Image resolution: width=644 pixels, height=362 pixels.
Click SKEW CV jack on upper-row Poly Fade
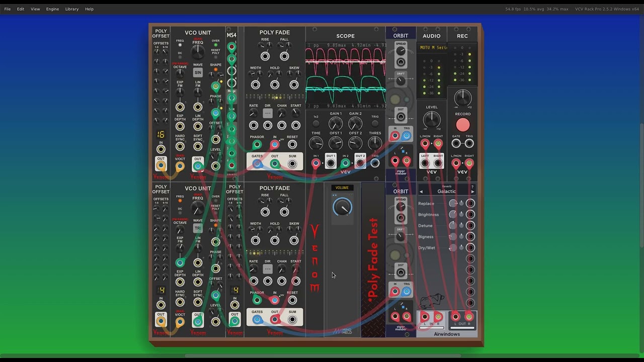tap(294, 85)
